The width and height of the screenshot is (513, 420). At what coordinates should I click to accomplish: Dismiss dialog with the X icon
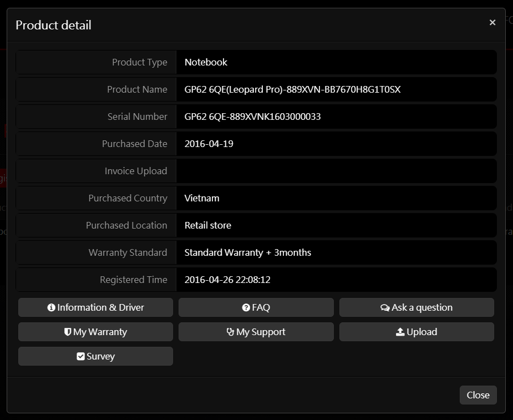pyautogui.click(x=492, y=22)
